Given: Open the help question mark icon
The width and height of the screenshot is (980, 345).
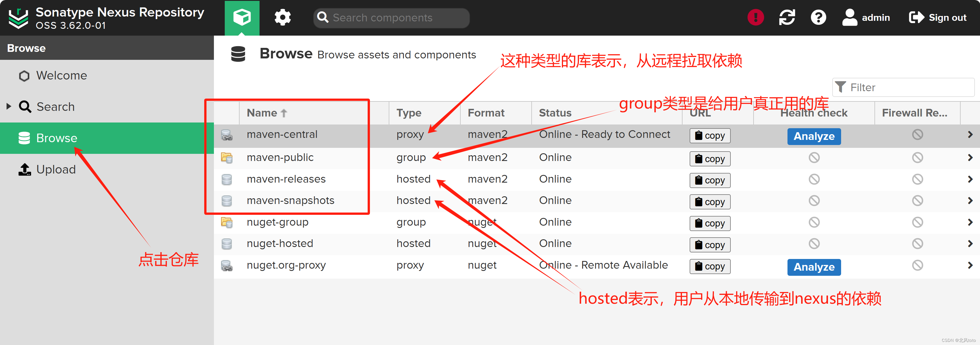Looking at the screenshot, I should [818, 17].
